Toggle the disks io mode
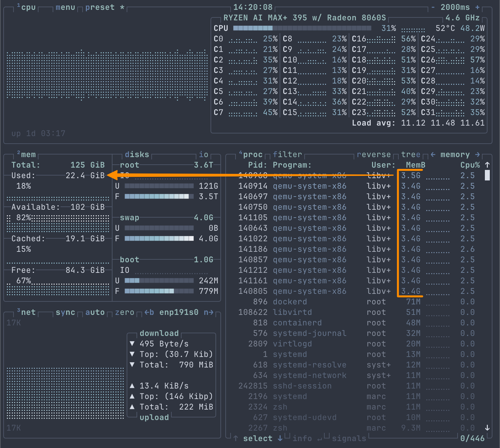The image size is (500, 448). click(204, 154)
